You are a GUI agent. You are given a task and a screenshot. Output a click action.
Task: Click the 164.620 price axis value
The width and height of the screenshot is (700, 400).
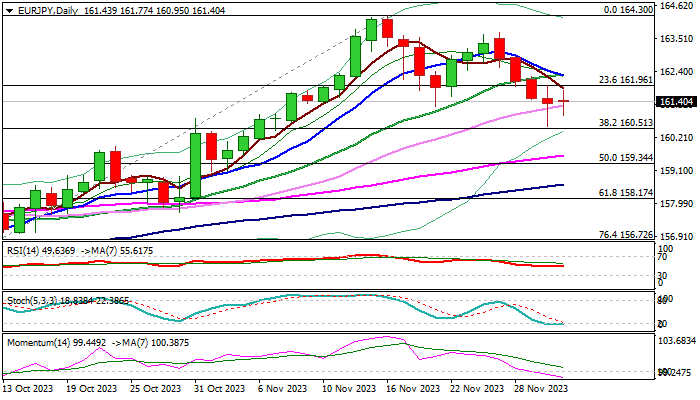677,6
